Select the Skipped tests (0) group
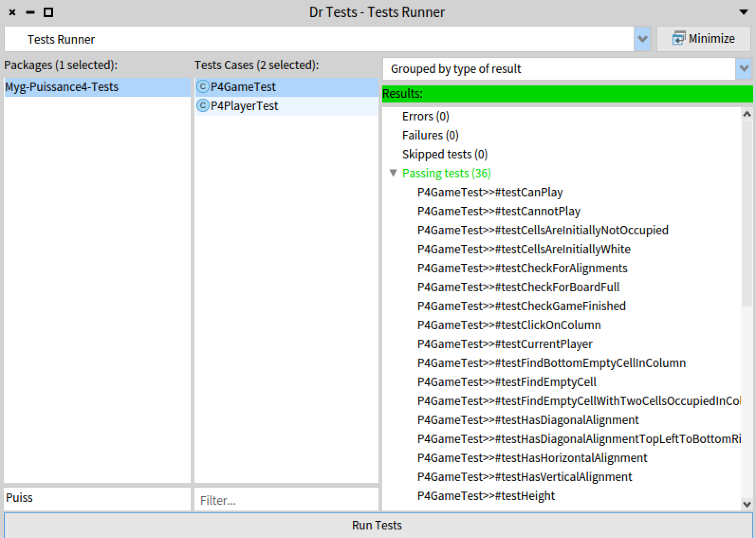Viewport: 756px width, 538px height. [444, 154]
